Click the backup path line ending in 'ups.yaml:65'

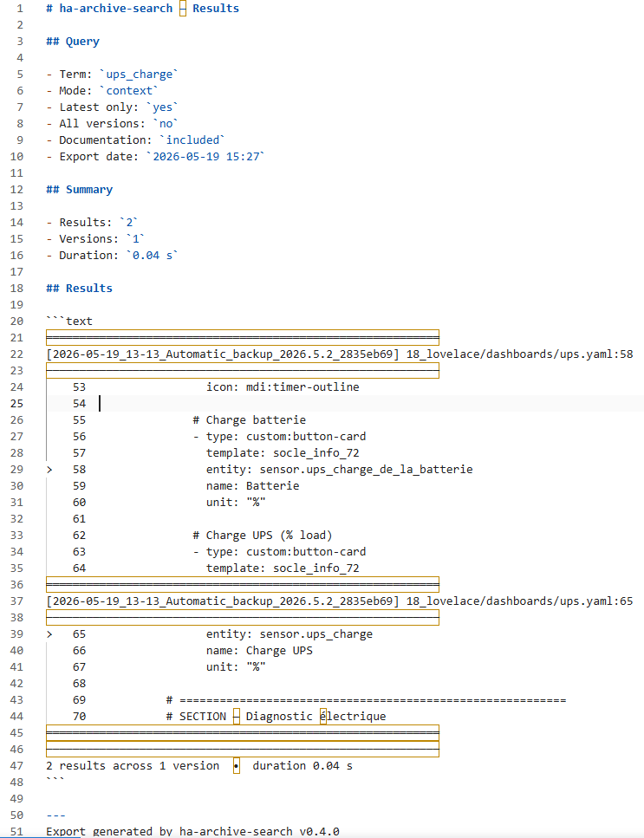[x=340, y=601]
